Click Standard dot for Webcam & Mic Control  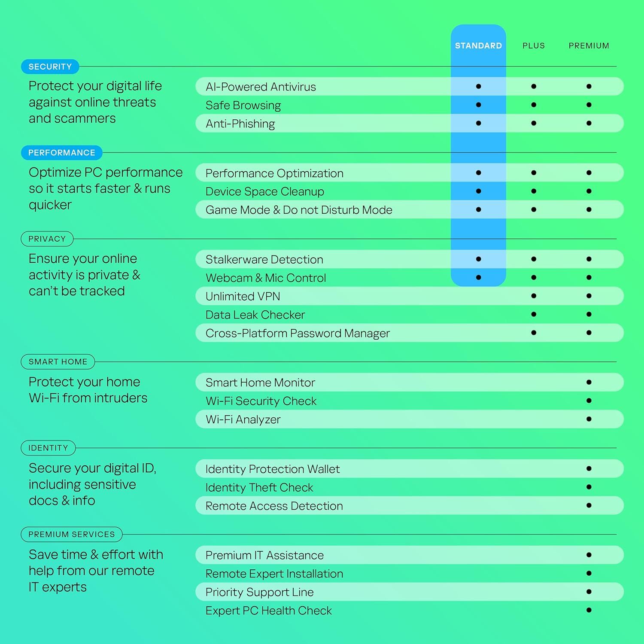coord(478,277)
